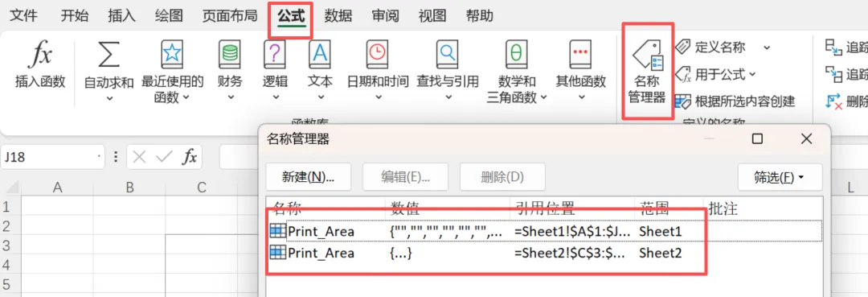This screenshot has width=868, height=297.
Task: Click the formula bar fx icon
Action: (190, 158)
